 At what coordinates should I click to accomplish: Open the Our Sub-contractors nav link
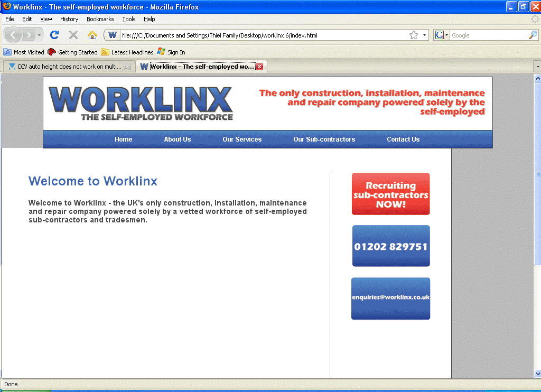(x=324, y=139)
